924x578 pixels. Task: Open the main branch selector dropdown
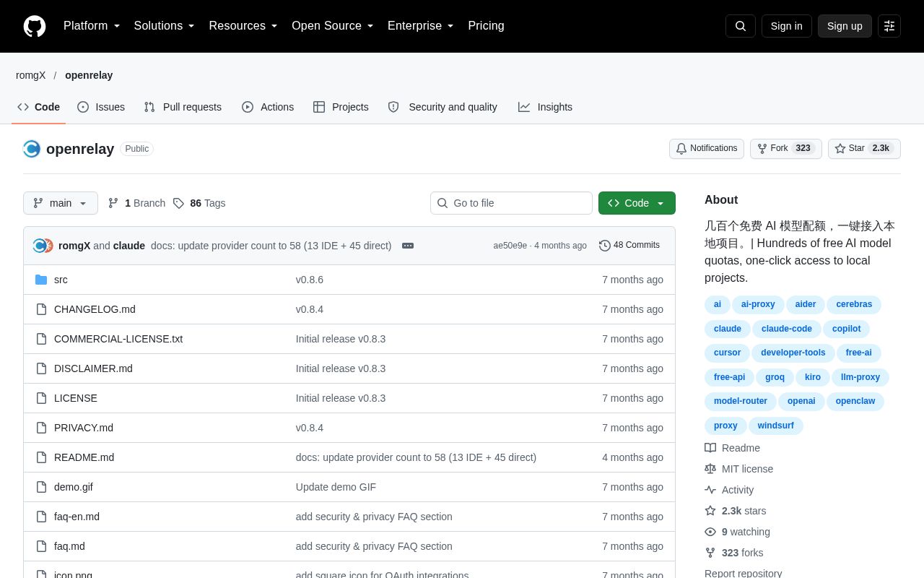[x=61, y=203]
